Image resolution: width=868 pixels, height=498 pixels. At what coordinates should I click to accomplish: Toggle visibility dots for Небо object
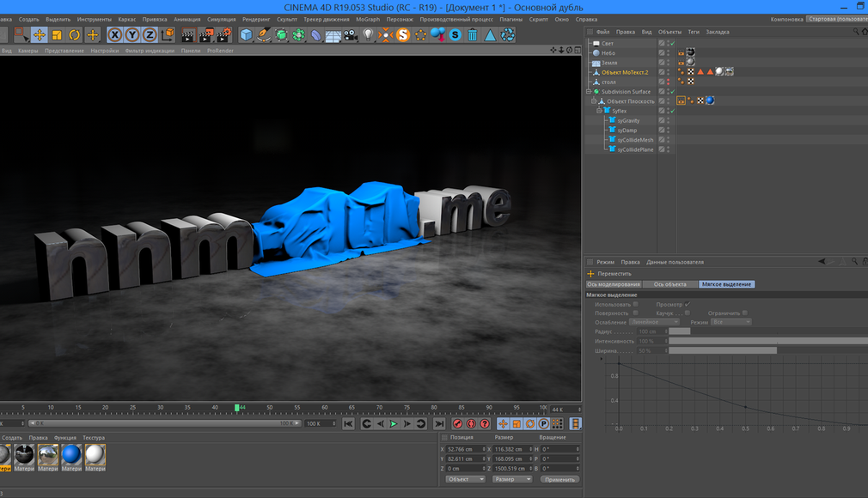tap(668, 52)
